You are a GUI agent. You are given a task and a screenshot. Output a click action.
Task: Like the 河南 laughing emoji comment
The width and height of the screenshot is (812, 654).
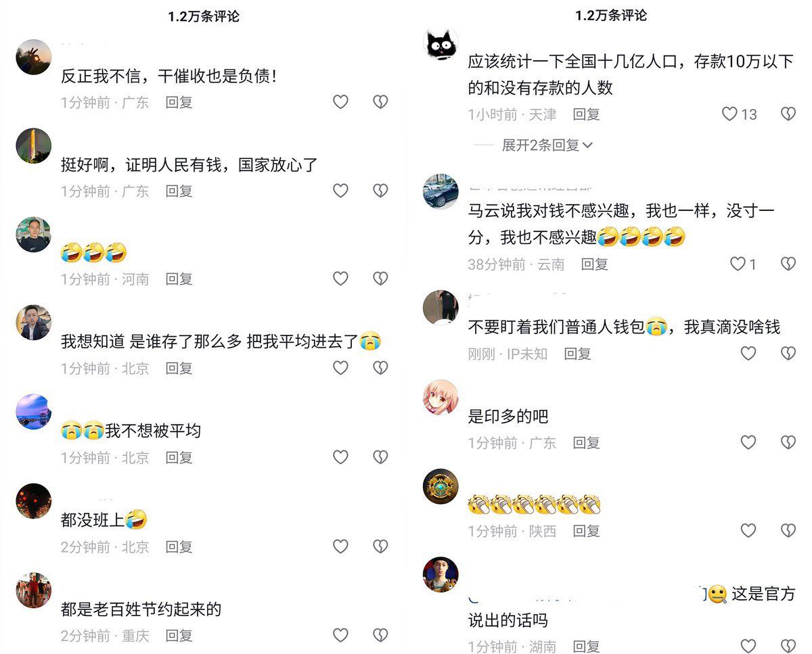tap(340, 279)
